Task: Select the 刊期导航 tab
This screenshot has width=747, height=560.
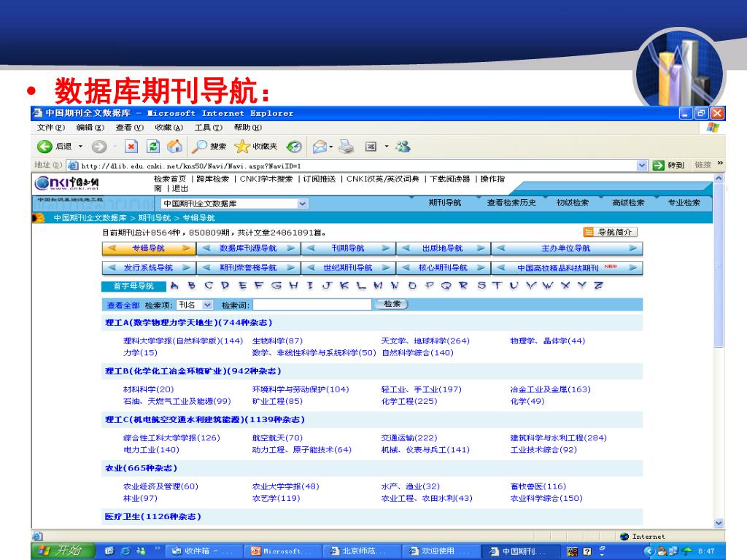Action: 348,248
